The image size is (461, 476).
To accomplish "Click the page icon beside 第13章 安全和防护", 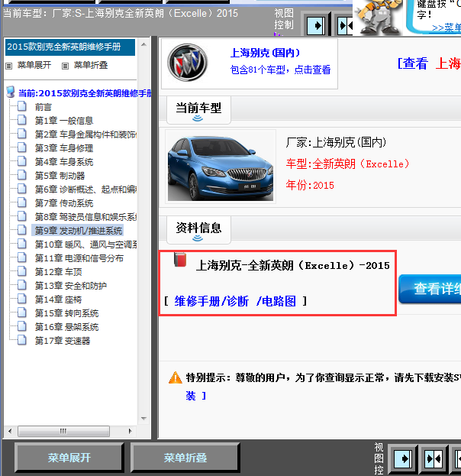I will coord(22,285).
